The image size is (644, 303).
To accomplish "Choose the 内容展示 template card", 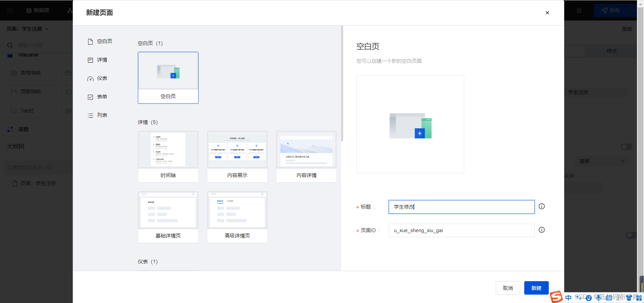I will coord(237,157).
